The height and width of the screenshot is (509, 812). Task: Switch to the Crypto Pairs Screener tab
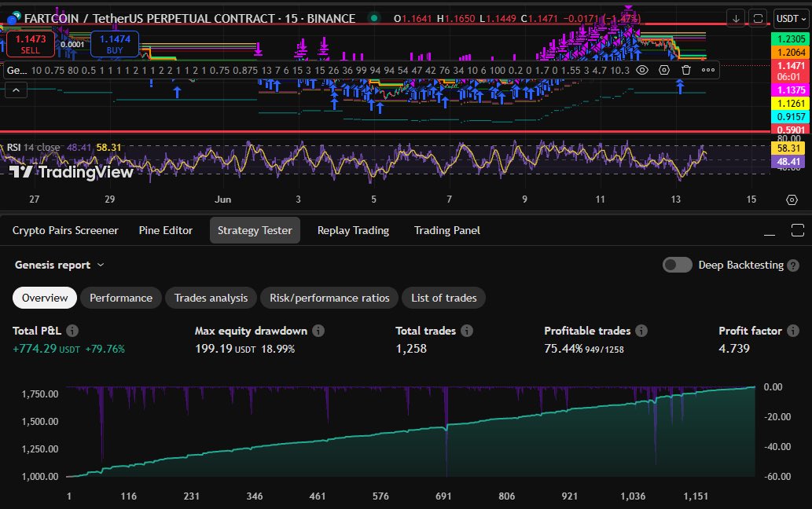pyautogui.click(x=65, y=230)
